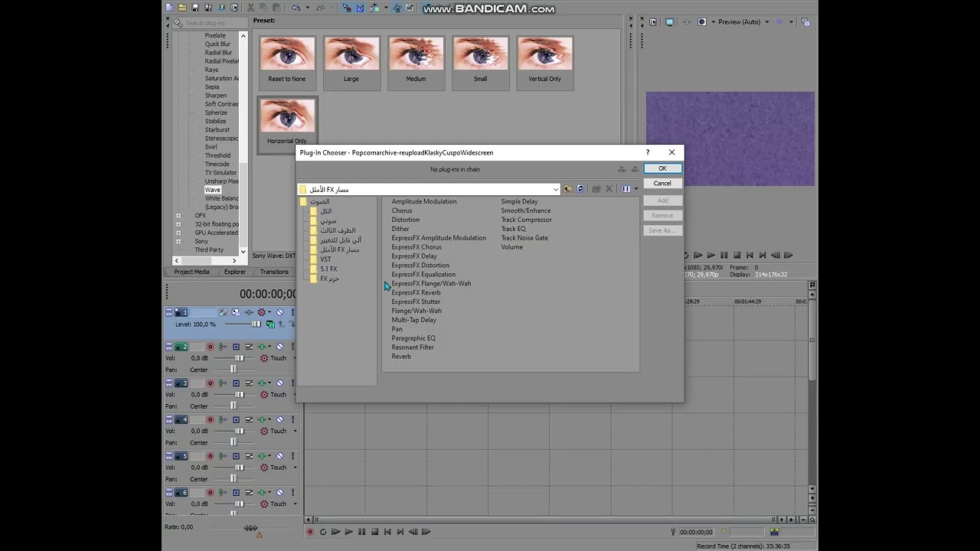Viewport: 980px width, 551px height.
Task: Click the Save project disk icon
Action: coord(194,8)
